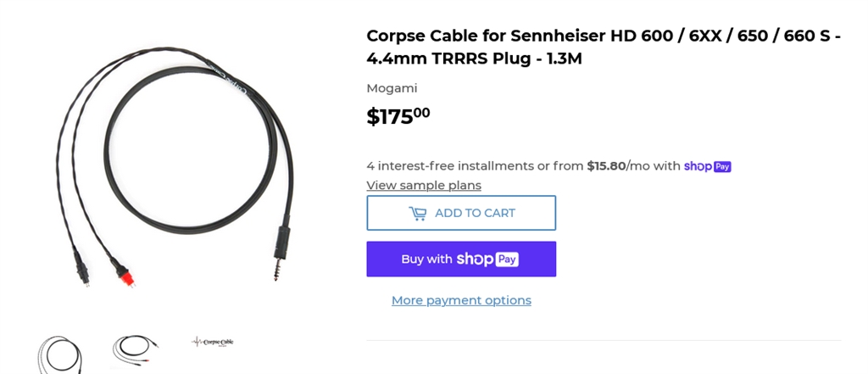This screenshot has width=868, height=374.
Task: Click the Corpse Cable product title
Action: (x=603, y=47)
